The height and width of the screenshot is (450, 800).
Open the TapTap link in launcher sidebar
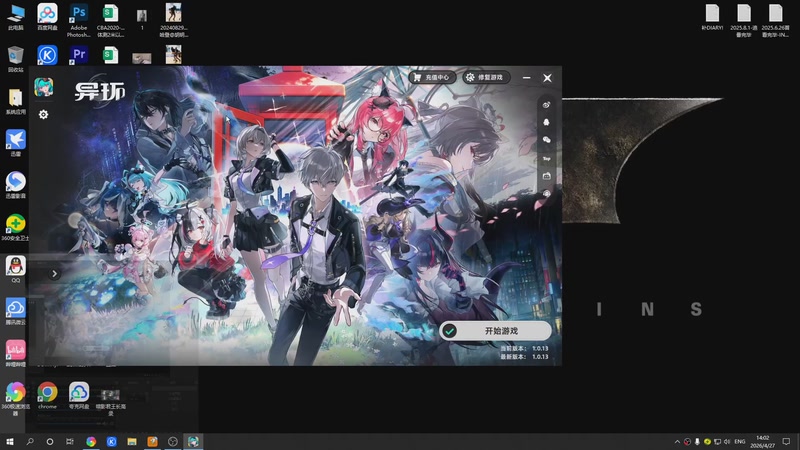(546, 158)
